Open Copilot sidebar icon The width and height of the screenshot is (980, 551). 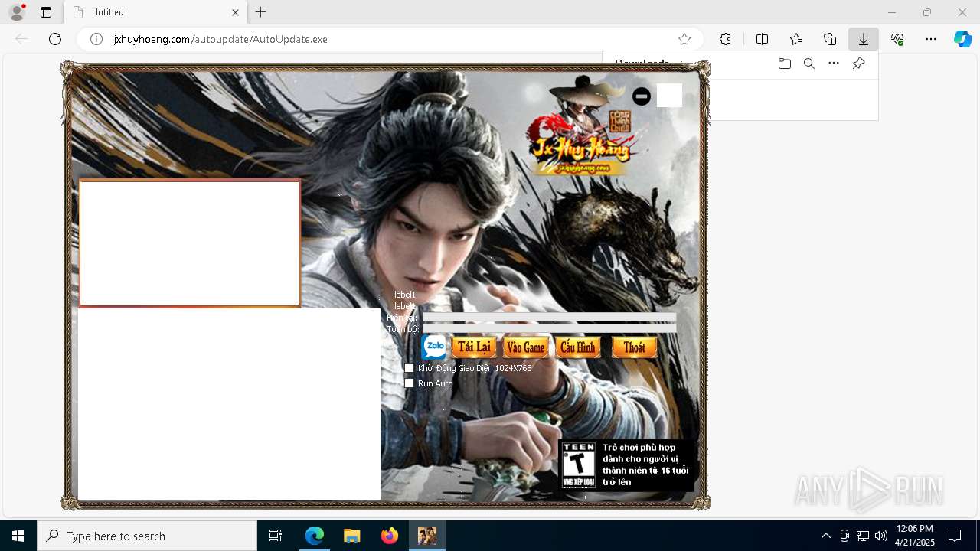pyautogui.click(x=963, y=39)
